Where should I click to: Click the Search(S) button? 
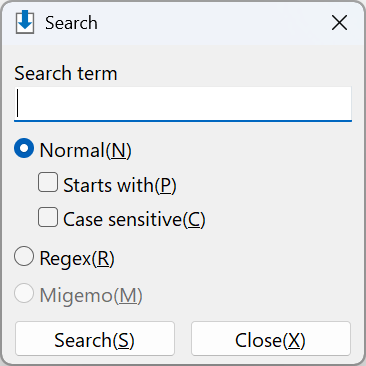point(95,339)
